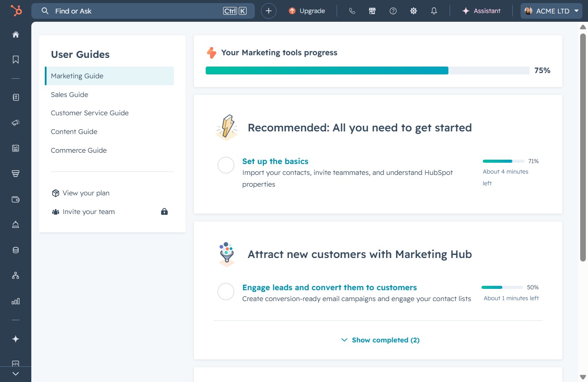Image resolution: width=588 pixels, height=382 pixels.
Task: Focus the Find or Ask search field
Action: click(x=143, y=11)
